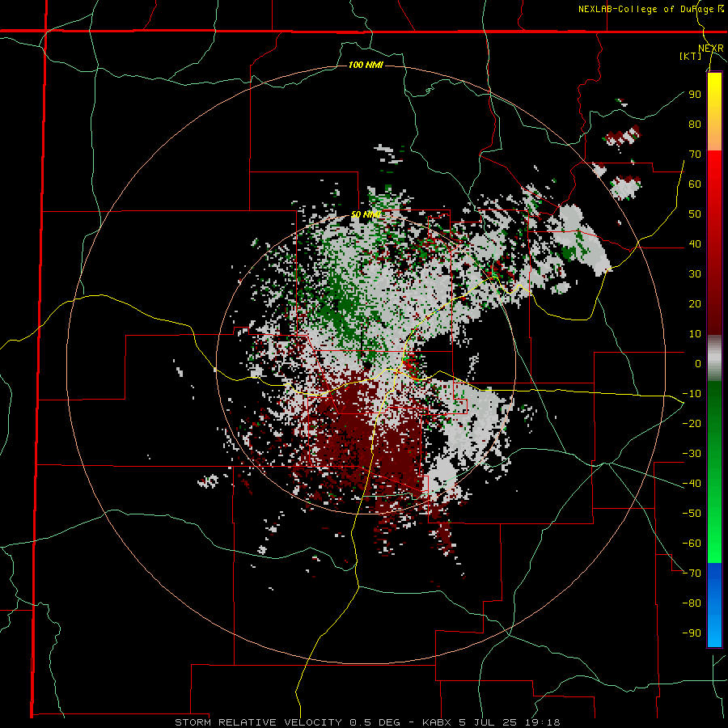Click the 100 NMI range ring label
This screenshot has width=728, height=728.
pyautogui.click(x=366, y=65)
